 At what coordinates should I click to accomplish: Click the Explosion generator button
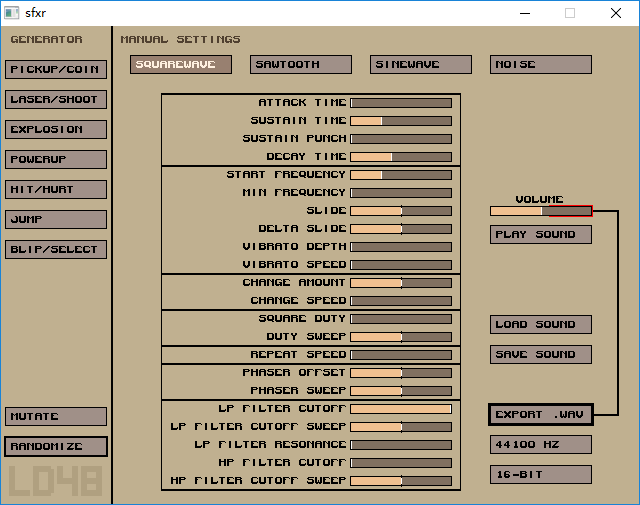point(56,129)
